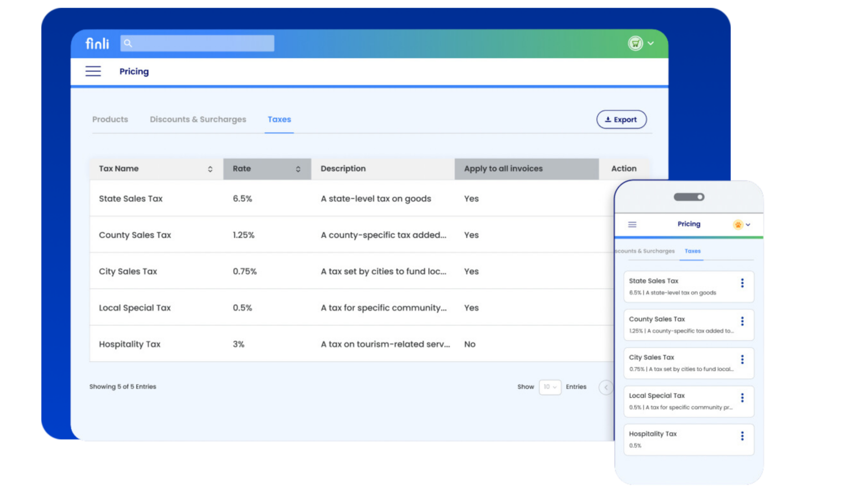Open the three-dot menu for Hospitality Tax

click(742, 436)
